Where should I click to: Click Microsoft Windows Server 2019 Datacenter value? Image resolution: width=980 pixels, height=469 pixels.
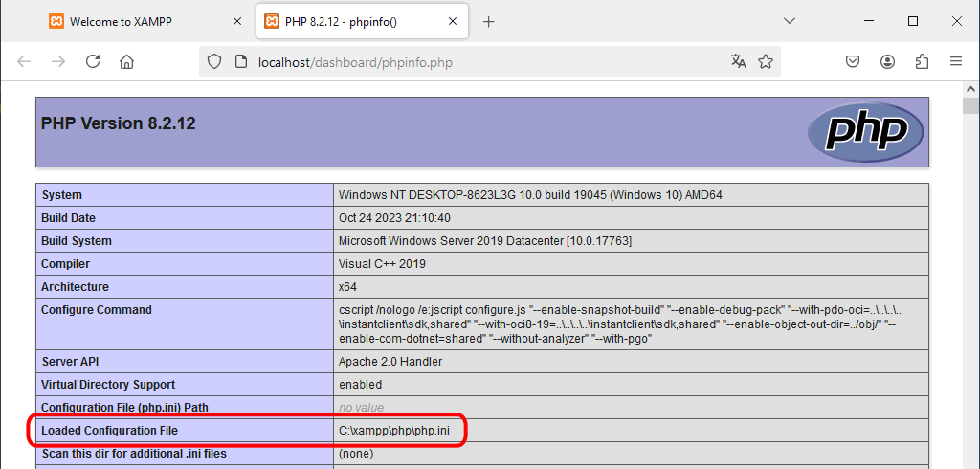pos(485,241)
